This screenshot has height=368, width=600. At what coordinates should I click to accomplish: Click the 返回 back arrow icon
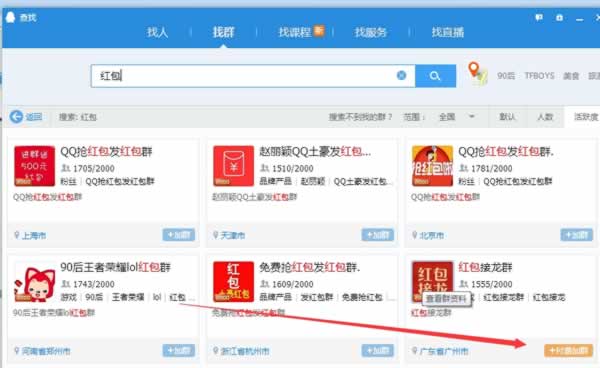pos(16,117)
